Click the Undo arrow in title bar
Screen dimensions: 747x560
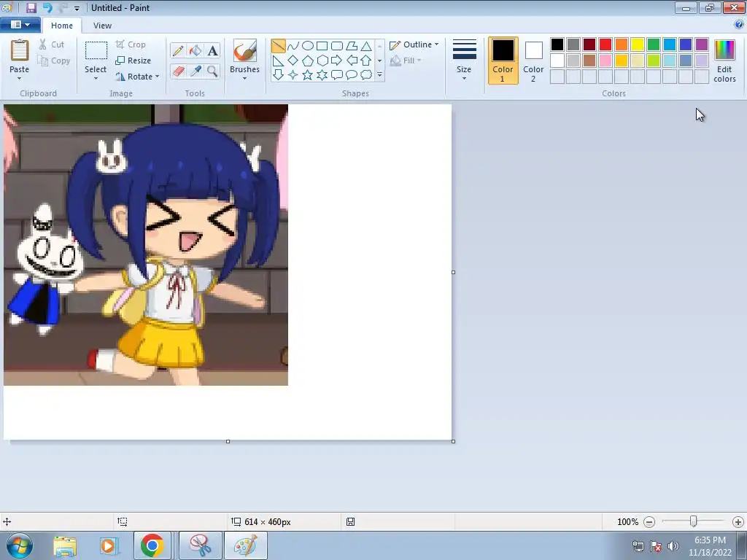point(47,7)
